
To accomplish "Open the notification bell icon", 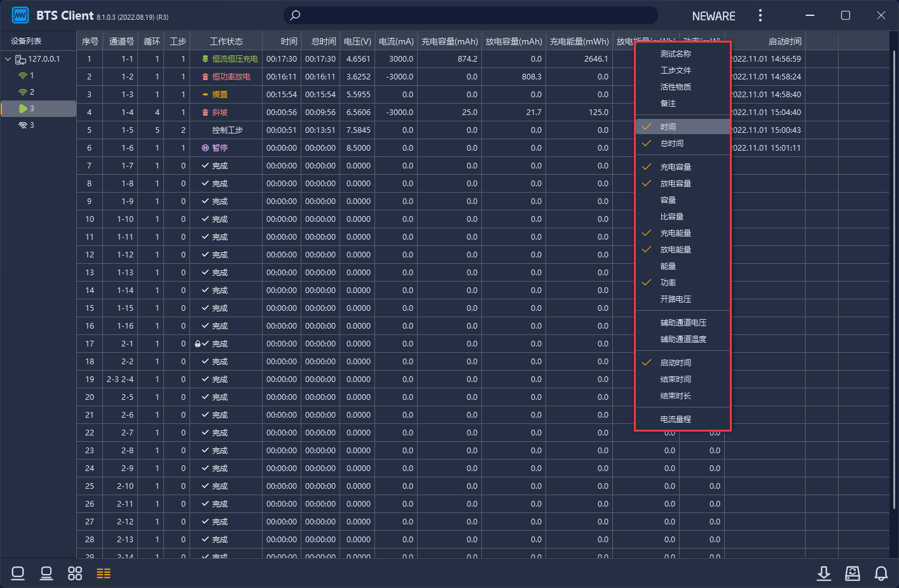I will pos(881,573).
